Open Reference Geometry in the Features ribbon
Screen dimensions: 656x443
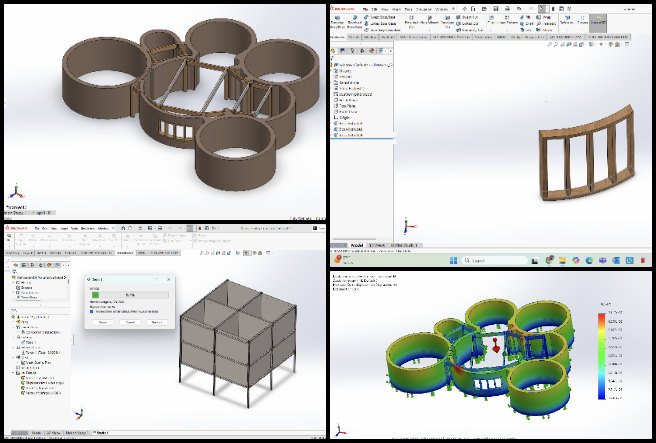566,20
